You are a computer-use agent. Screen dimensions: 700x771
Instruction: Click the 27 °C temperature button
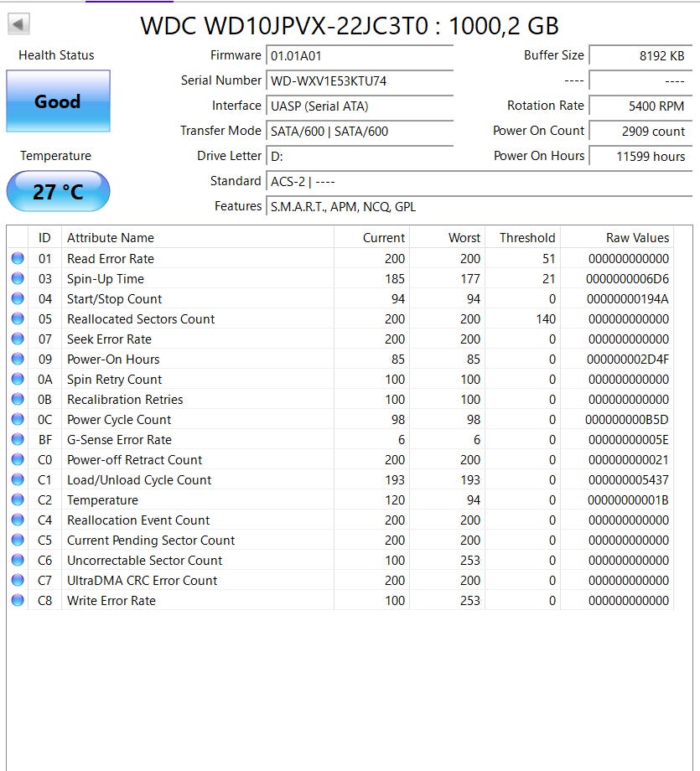pos(58,191)
